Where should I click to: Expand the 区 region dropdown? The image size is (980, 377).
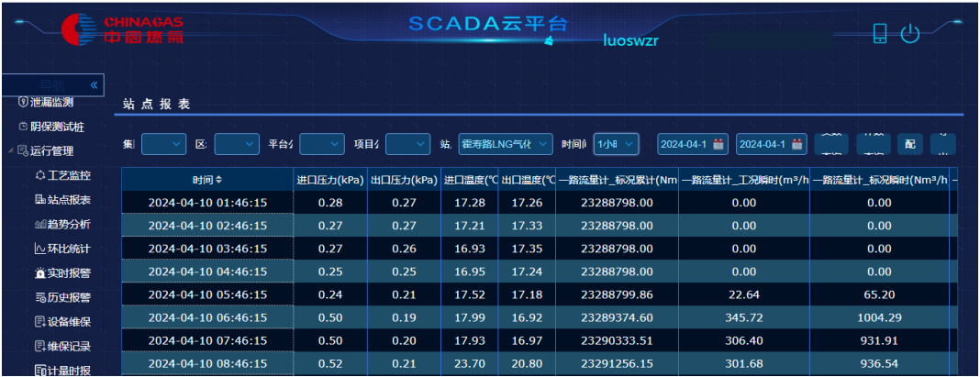(238, 144)
